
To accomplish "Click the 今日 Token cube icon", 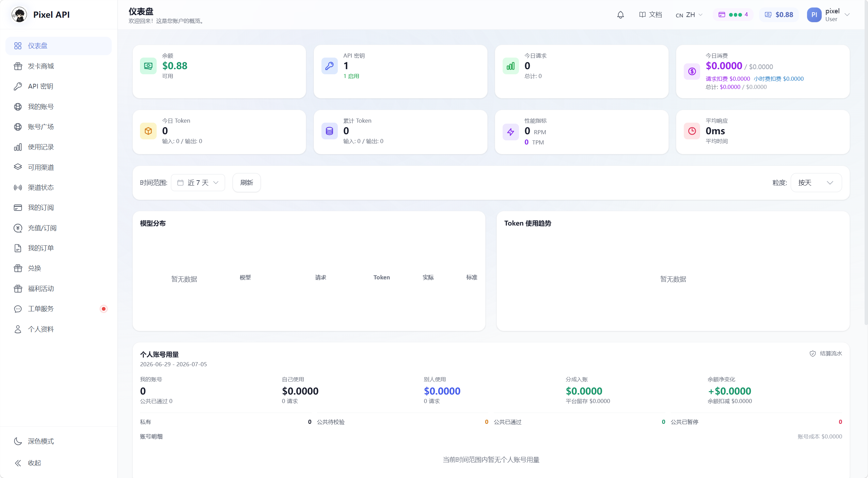I will point(148,131).
